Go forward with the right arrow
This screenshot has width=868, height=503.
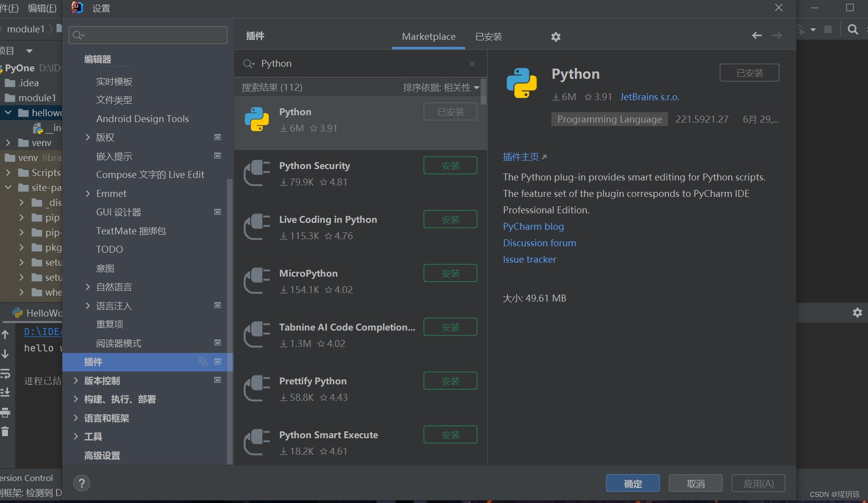(x=777, y=35)
